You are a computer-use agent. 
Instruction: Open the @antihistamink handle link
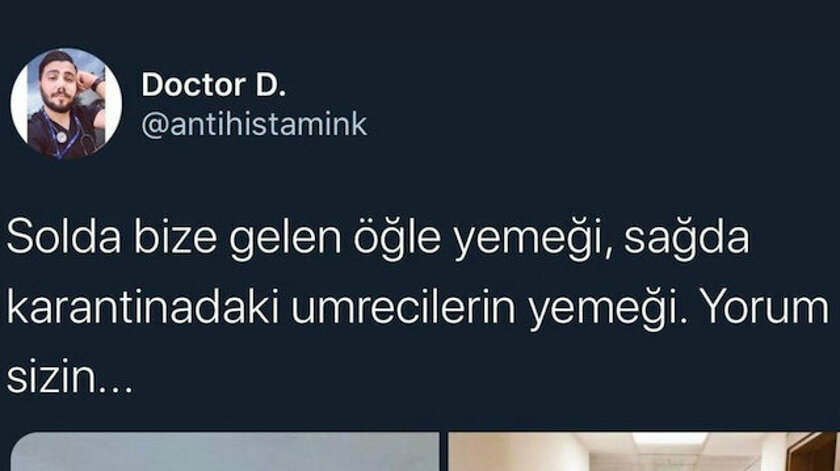tap(254, 125)
